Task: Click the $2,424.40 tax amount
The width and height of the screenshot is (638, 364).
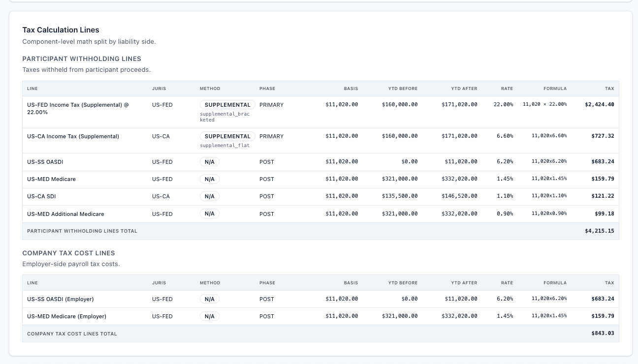Action: pos(600,104)
